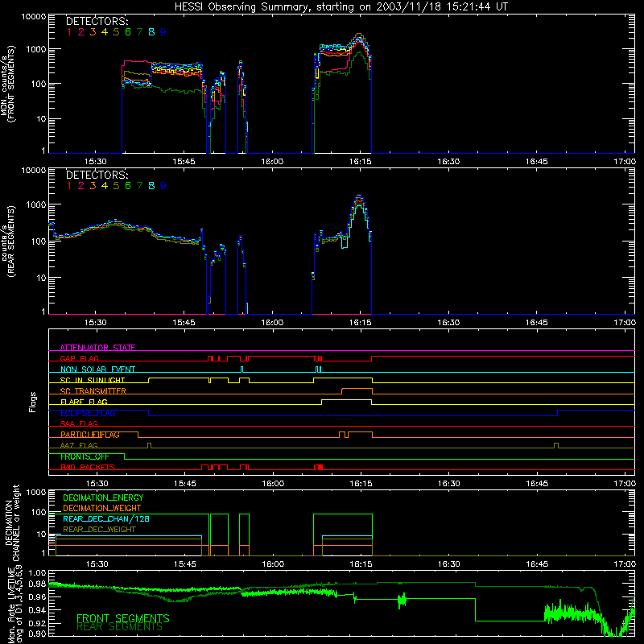
Task: Click the FRONTS_OFF flag label
Action: [85, 456]
